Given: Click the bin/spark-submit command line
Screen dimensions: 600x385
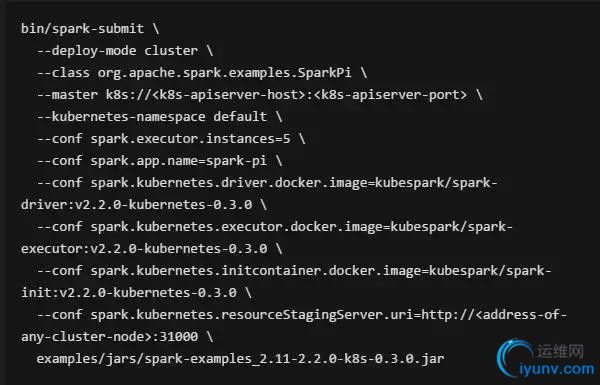Looking at the screenshot, I should (x=90, y=29).
